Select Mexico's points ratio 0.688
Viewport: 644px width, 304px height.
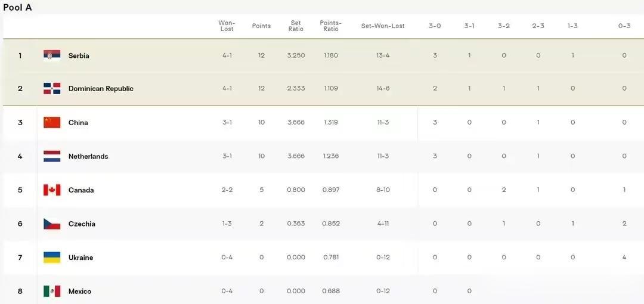(x=330, y=291)
